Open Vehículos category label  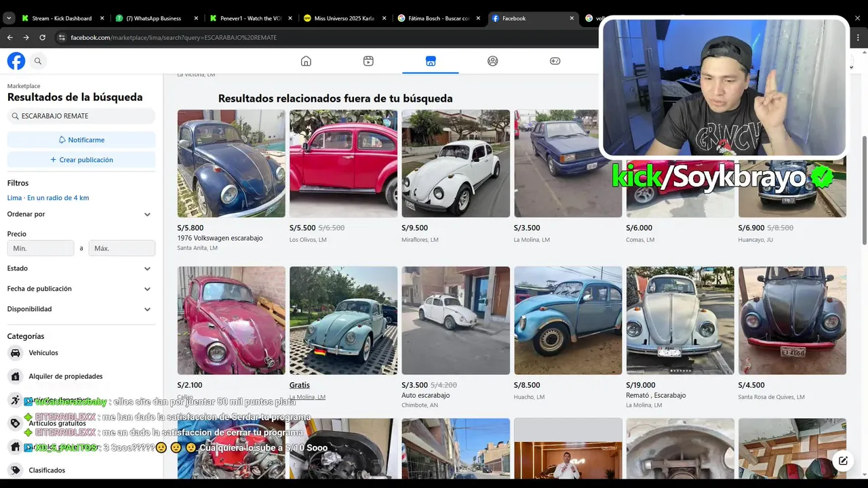[43, 352]
